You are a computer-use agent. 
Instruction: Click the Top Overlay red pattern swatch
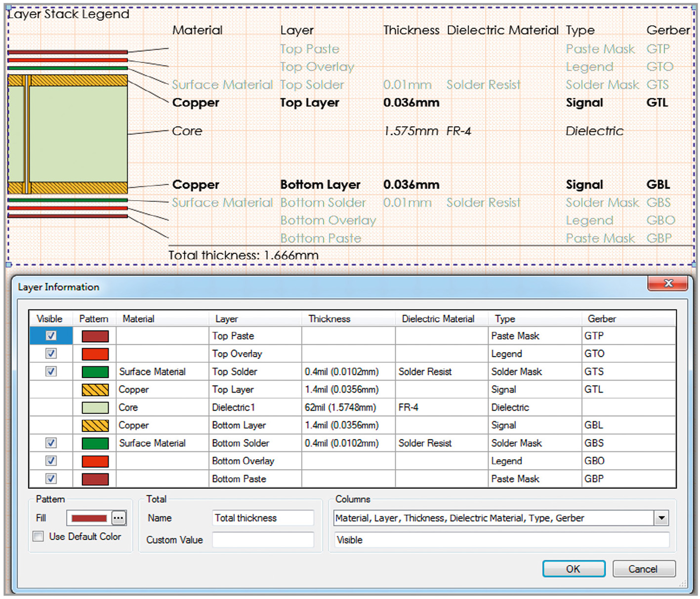(95, 354)
